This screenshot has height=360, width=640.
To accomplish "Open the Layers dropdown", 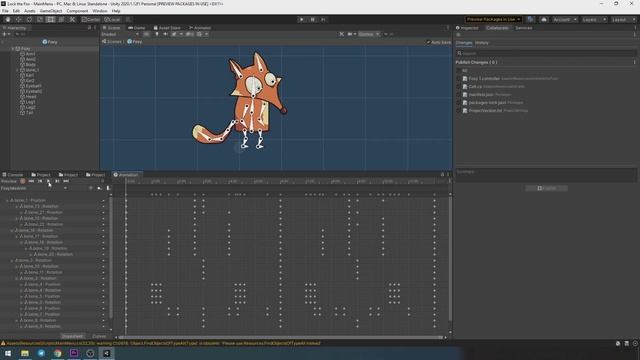I will (x=594, y=19).
